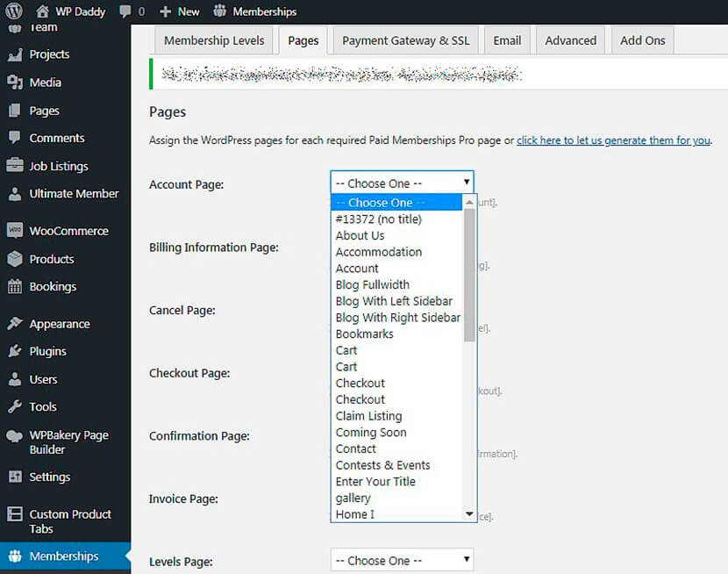The width and height of the screenshot is (728, 574).
Task: Click the Projects sidebar icon
Action: coord(15,54)
